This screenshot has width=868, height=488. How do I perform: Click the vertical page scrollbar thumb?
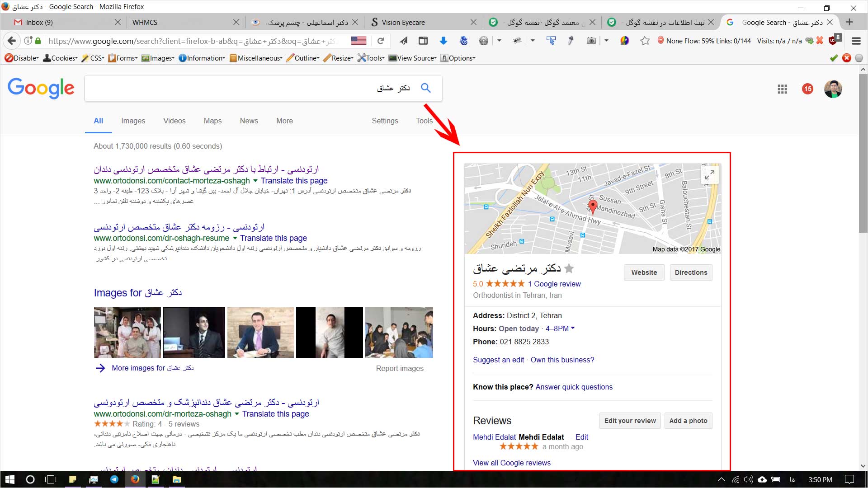click(x=863, y=154)
